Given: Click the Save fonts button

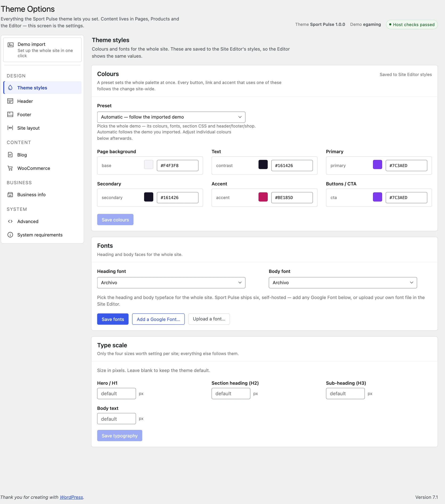Looking at the screenshot, I should coord(113,319).
